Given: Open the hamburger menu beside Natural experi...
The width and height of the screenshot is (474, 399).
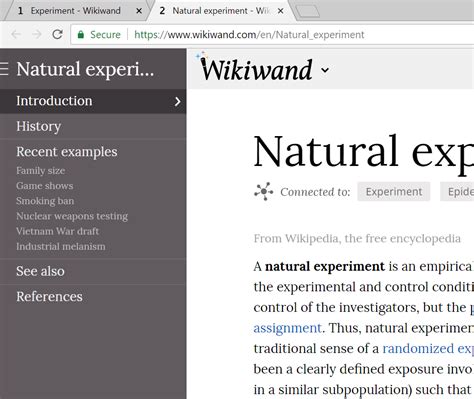Looking at the screenshot, I should point(4,69).
